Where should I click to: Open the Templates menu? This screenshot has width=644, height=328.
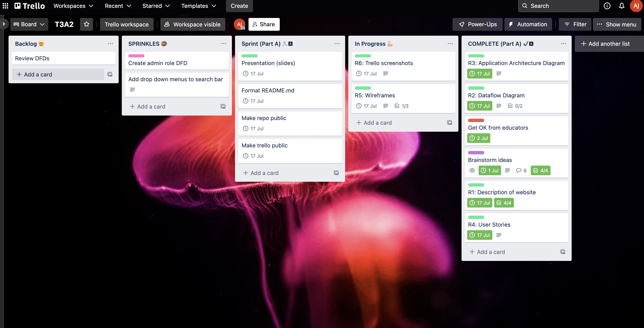(x=198, y=6)
